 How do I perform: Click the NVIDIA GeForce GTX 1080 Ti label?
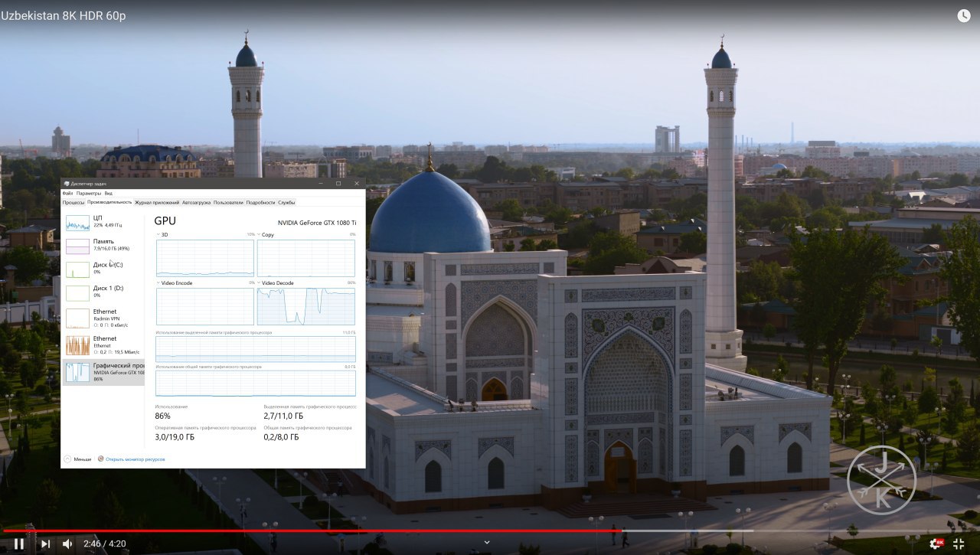click(x=317, y=223)
